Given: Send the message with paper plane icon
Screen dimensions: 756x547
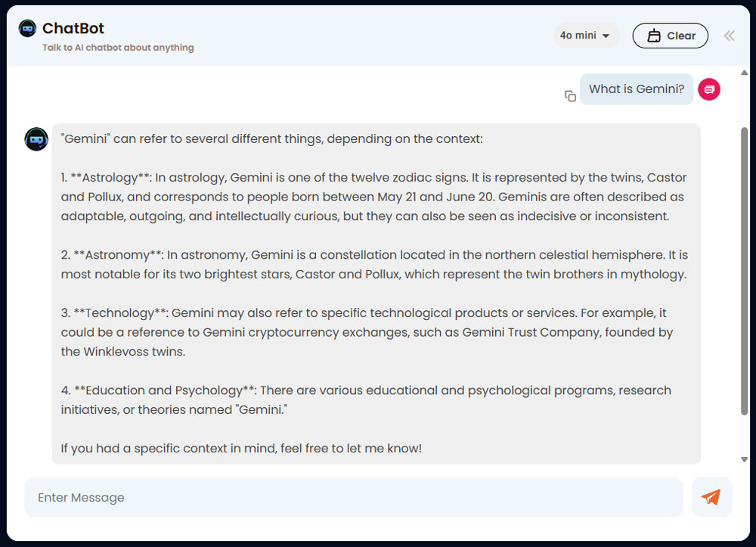Looking at the screenshot, I should click(711, 497).
